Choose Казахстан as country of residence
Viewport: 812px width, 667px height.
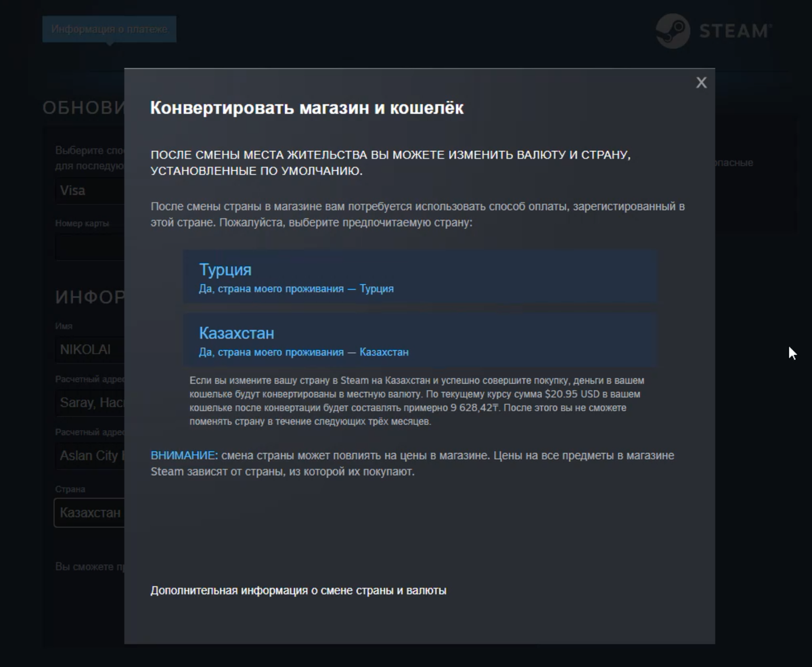click(x=420, y=340)
